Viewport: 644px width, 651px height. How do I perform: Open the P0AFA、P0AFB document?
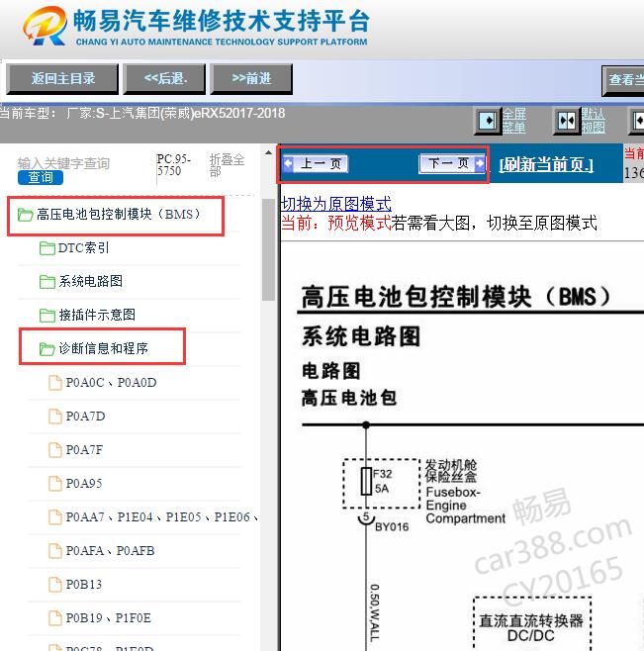[x=110, y=550]
